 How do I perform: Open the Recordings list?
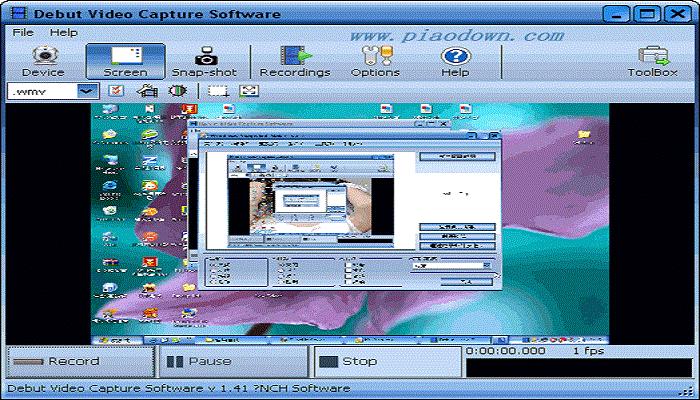(x=295, y=62)
